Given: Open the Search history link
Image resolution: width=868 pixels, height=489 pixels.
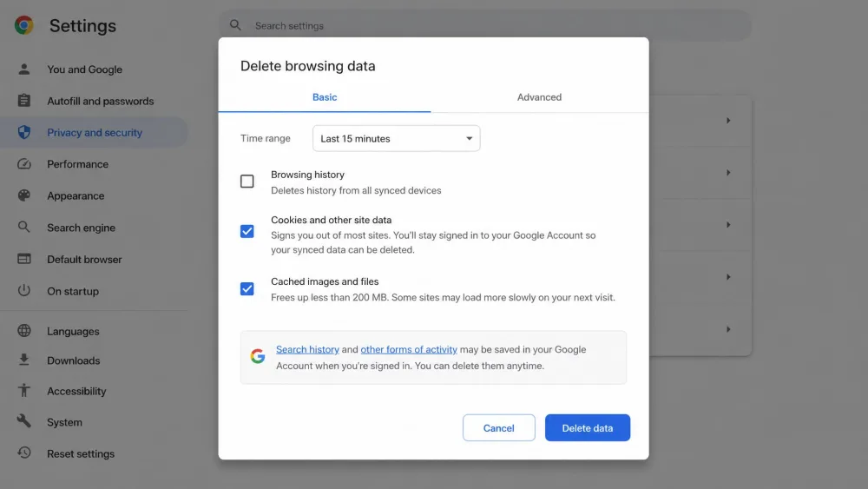Looking at the screenshot, I should [x=307, y=349].
